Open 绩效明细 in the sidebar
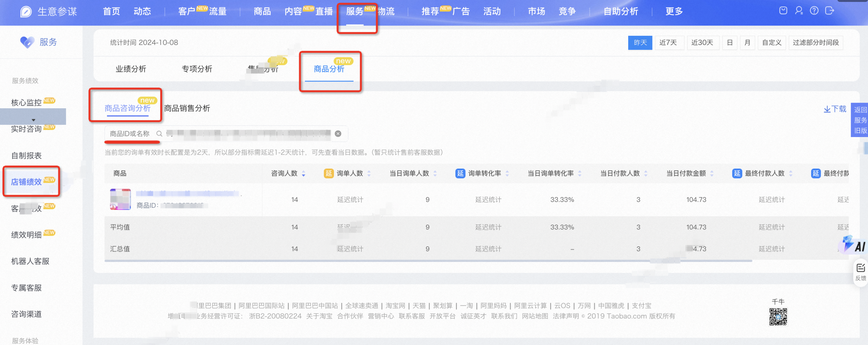 point(26,235)
